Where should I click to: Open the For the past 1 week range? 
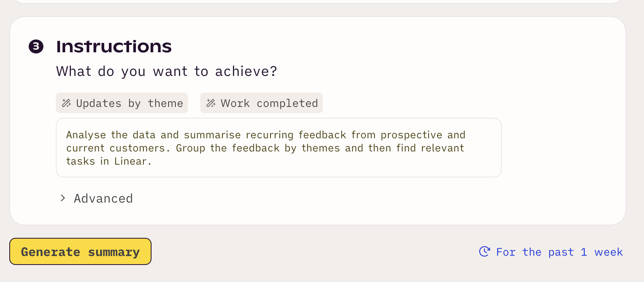click(551, 252)
